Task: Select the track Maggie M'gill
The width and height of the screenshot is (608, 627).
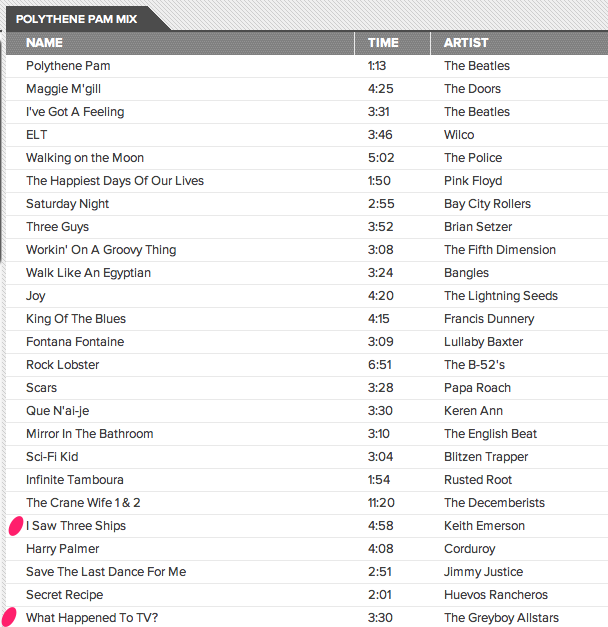Action: [68, 89]
